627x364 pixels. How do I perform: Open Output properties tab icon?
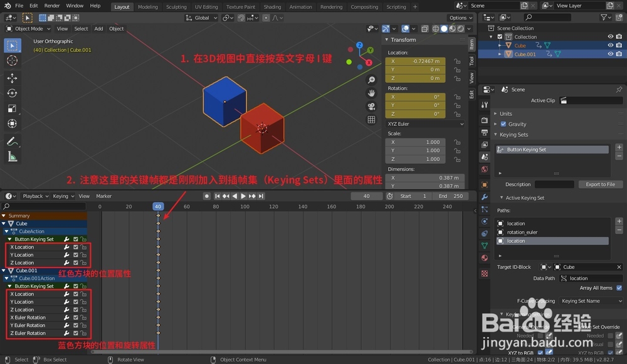point(485,132)
